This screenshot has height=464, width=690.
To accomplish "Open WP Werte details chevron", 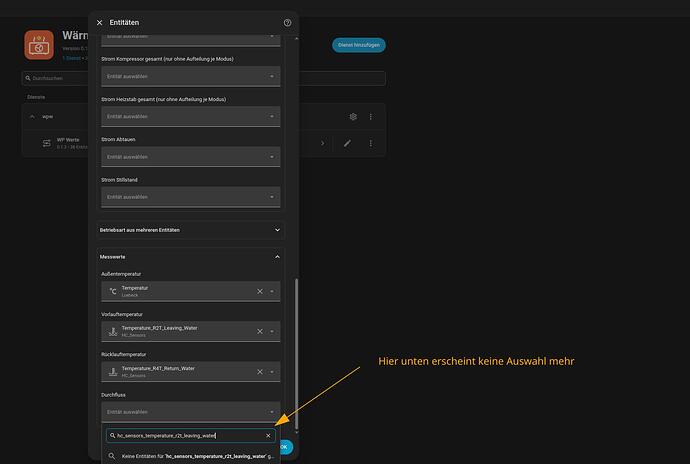I will [x=323, y=143].
